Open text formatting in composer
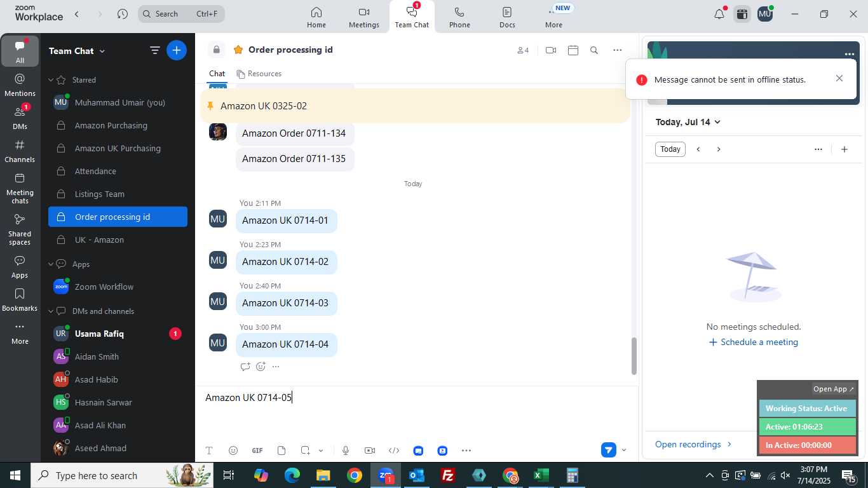Screen dimensions: 868x488 (209, 451)
